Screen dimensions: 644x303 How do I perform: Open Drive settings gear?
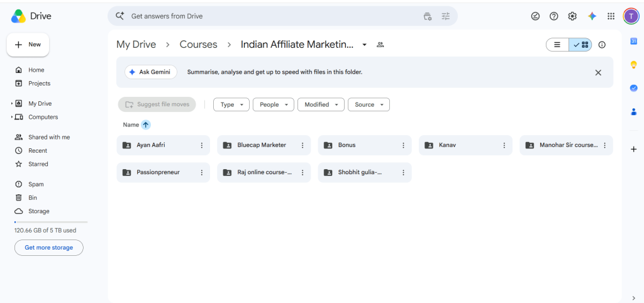(572, 16)
